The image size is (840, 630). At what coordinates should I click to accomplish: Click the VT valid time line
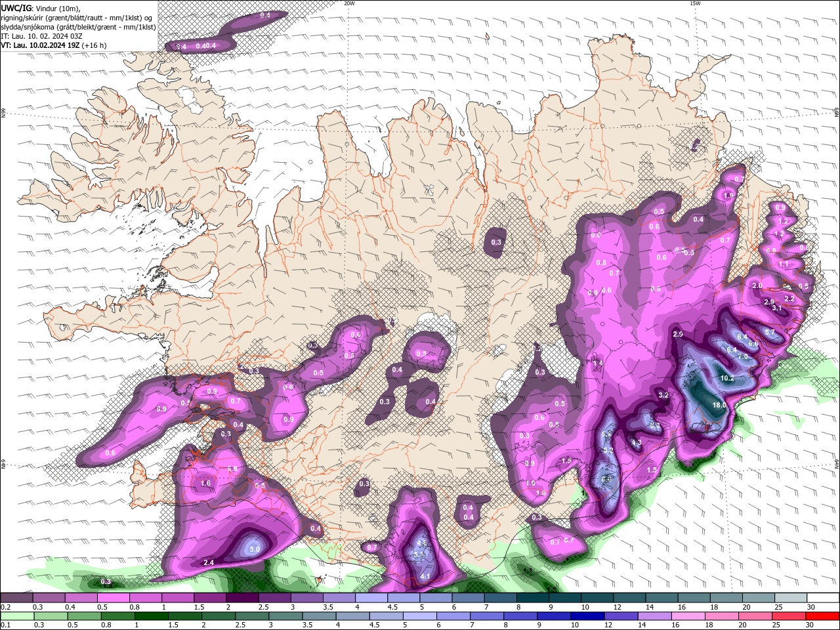point(54,45)
